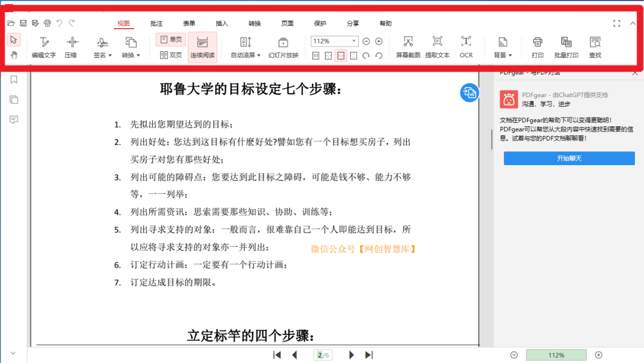This screenshot has width=644, height=363.
Task: Open a file with the folder icon
Action: click(11, 23)
